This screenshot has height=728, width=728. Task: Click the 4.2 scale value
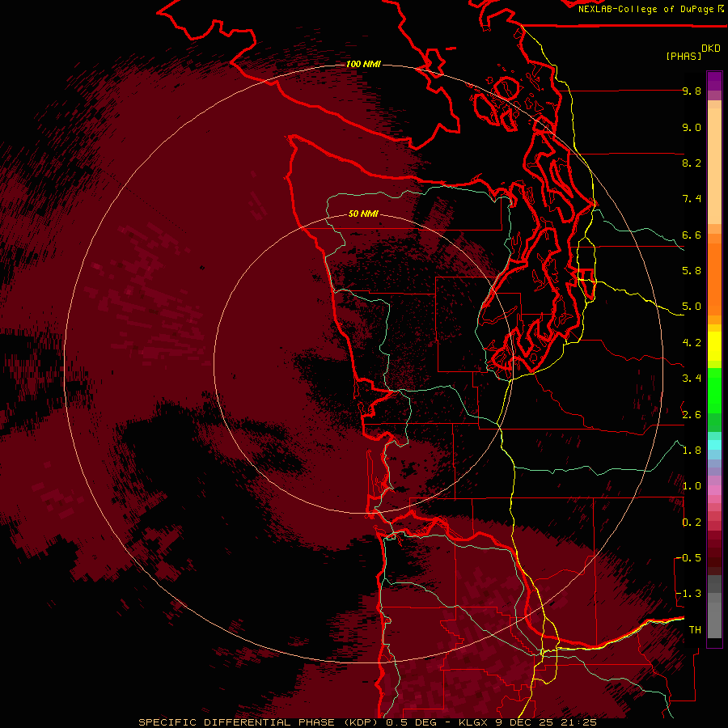click(x=692, y=343)
